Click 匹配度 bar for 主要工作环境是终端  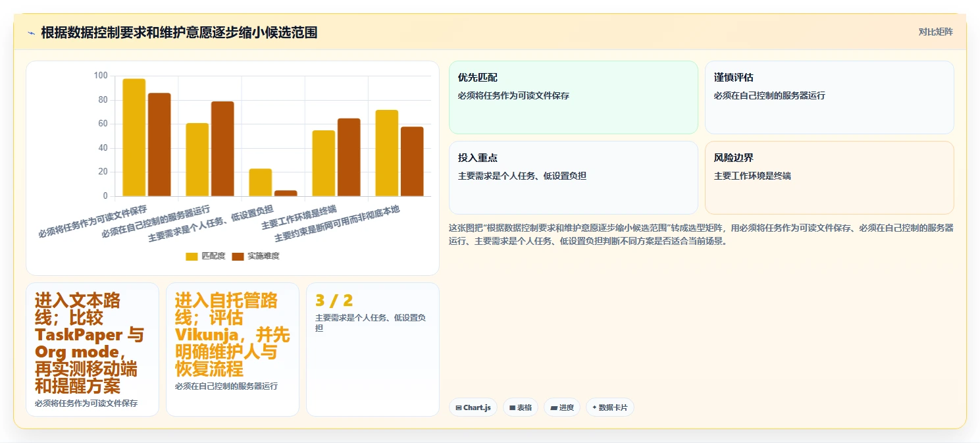[324, 163]
